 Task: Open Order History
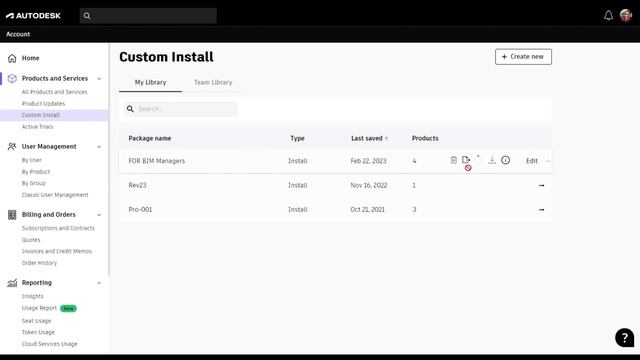(39, 263)
